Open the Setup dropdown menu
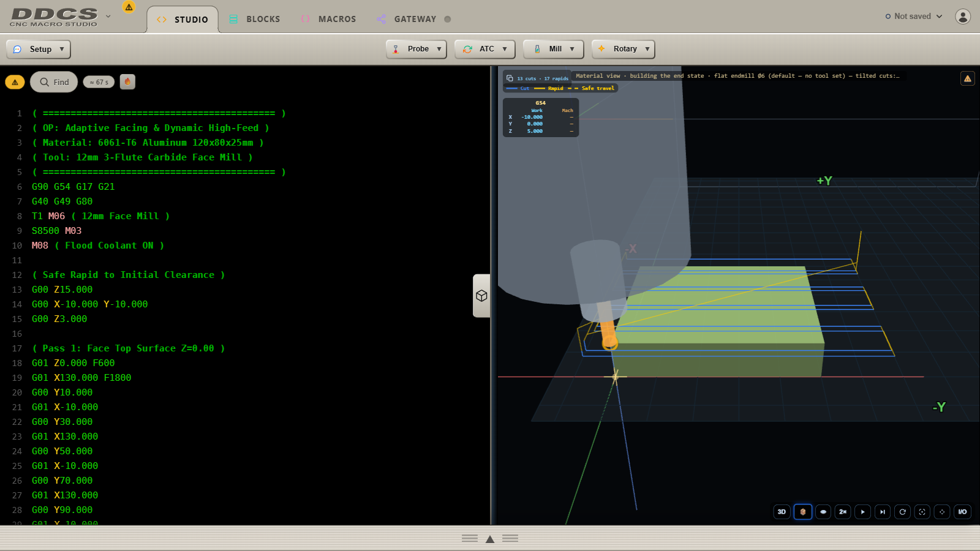Viewport: 980px width, 551px height. (39, 49)
